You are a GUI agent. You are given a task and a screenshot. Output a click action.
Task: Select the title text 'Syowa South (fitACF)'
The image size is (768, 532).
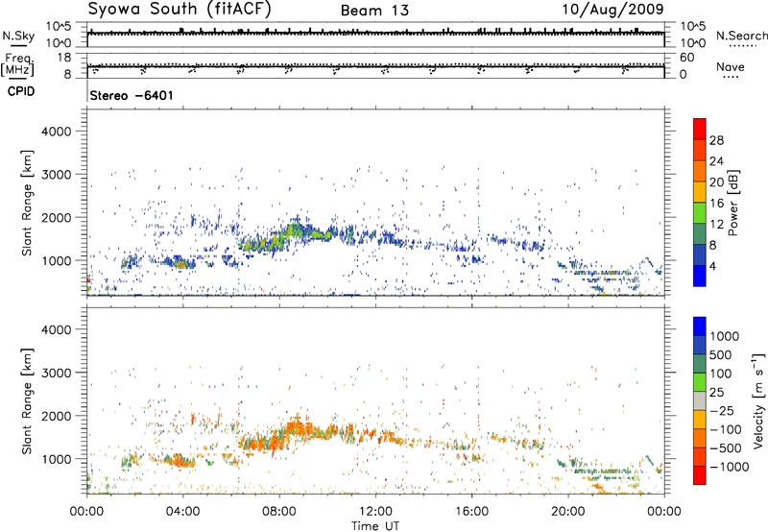pyautogui.click(x=180, y=9)
